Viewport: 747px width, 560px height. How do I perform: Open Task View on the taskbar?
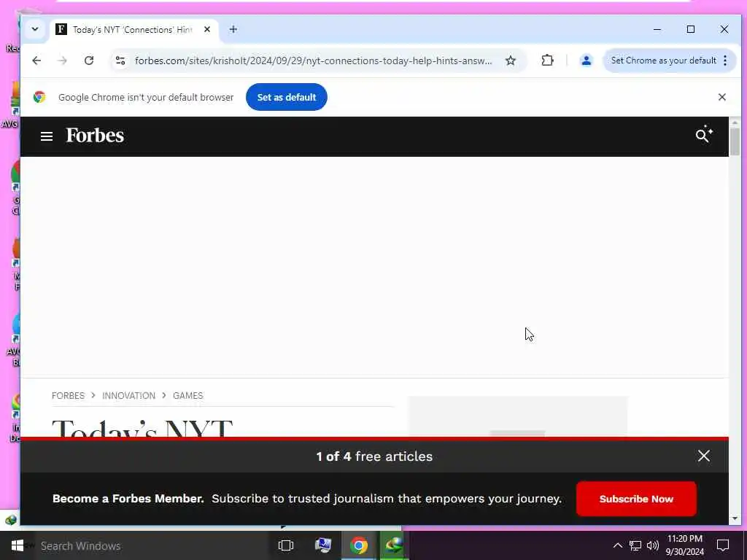(x=286, y=545)
